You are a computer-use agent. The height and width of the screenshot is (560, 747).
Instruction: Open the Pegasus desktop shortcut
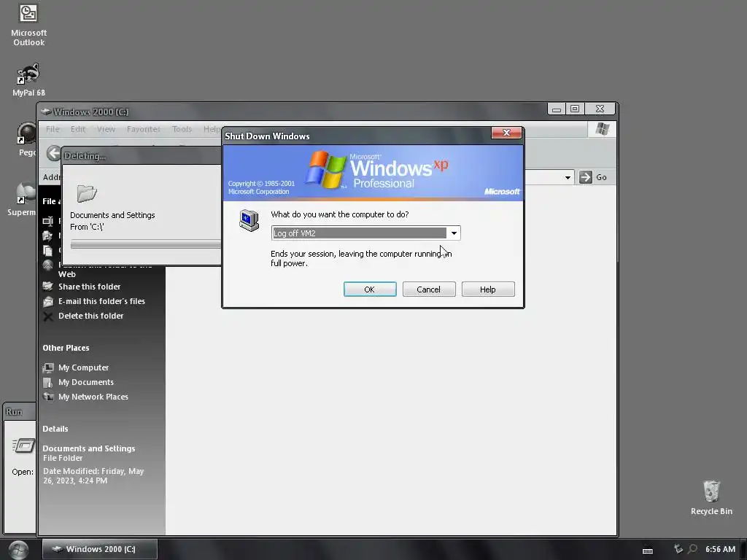click(26, 139)
